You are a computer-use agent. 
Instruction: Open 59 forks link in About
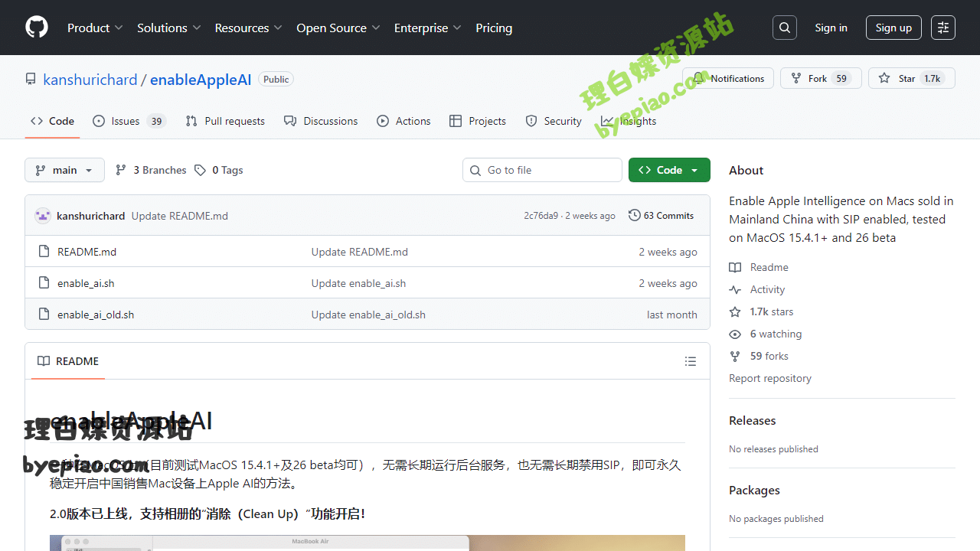(759, 356)
